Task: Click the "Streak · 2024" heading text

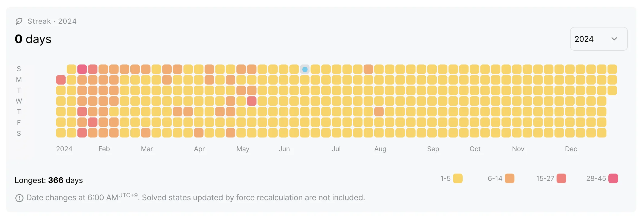Action: click(52, 21)
